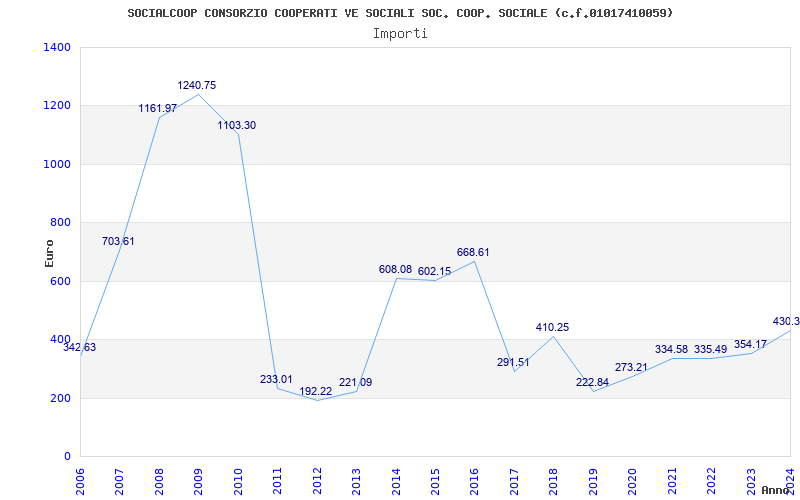Click x-axis year 2018
Image resolution: width=800 pixels, height=500 pixels.
(x=554, y=481)
